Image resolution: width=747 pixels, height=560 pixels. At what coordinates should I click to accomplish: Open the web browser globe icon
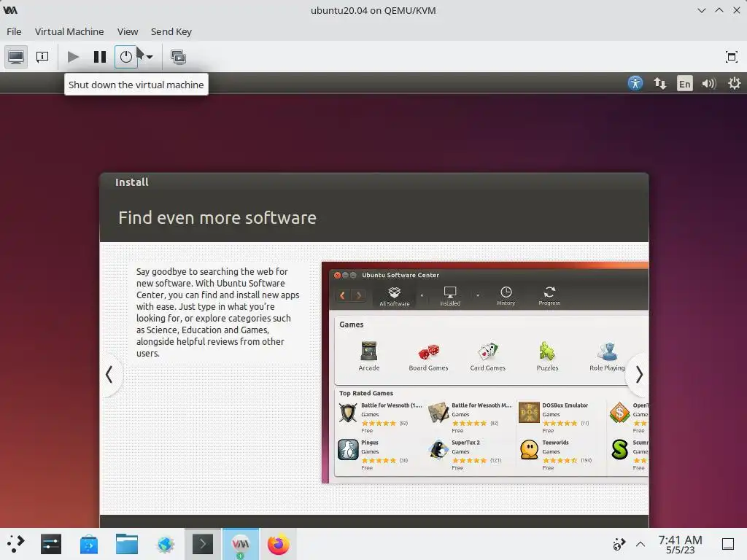click(x=165, y=544)
